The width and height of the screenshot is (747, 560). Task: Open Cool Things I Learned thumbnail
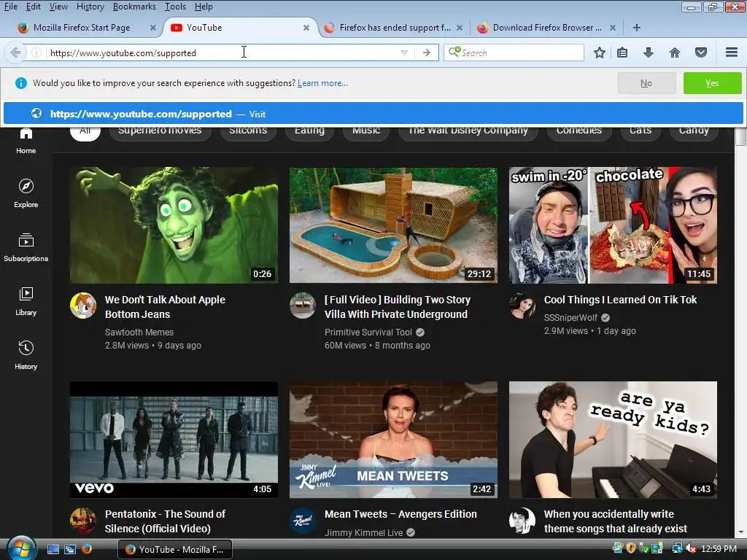(613, 225)
